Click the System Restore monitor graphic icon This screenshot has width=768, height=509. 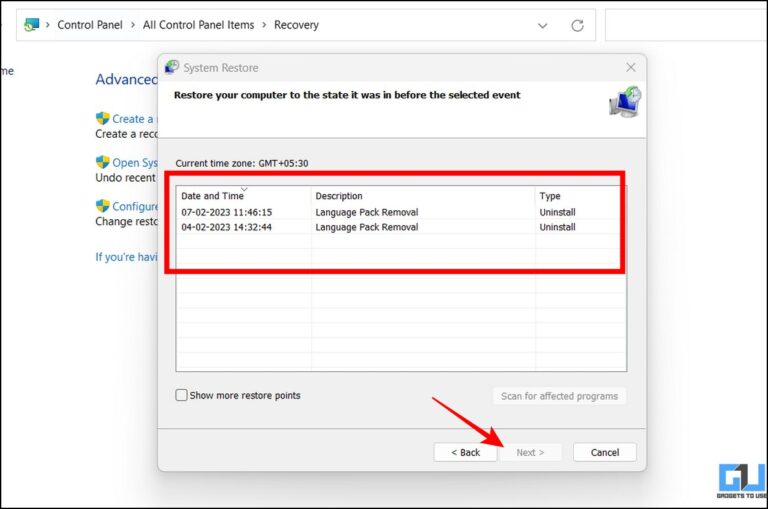coord(625,102)
